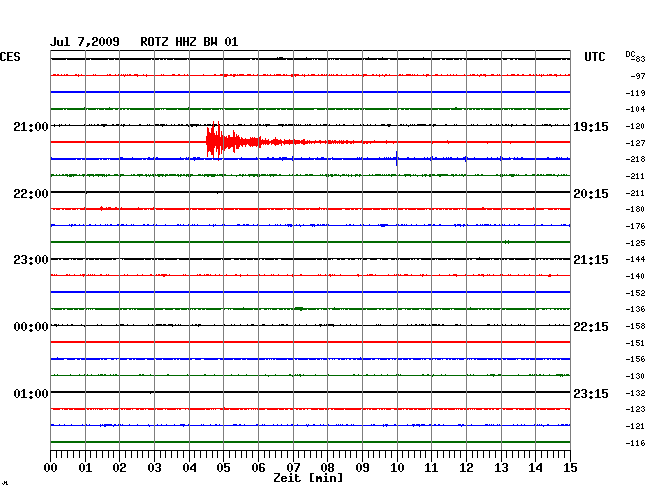Click the 22:15 UTC time label
Viewport: 650px width, 494px height.
pyautogui.click(x=591, y=327)
